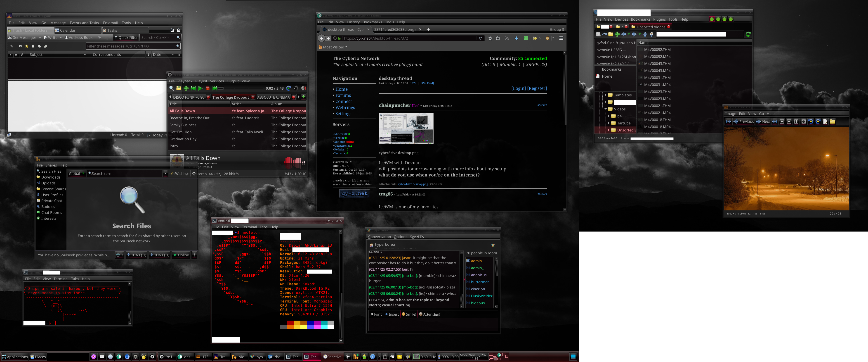Click the [Login] link on the forum page

tap(518, 88)
